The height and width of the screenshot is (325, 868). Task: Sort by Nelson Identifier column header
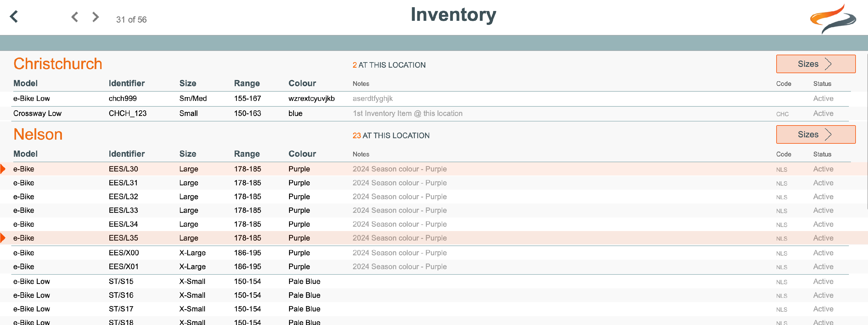click(126, 154)
